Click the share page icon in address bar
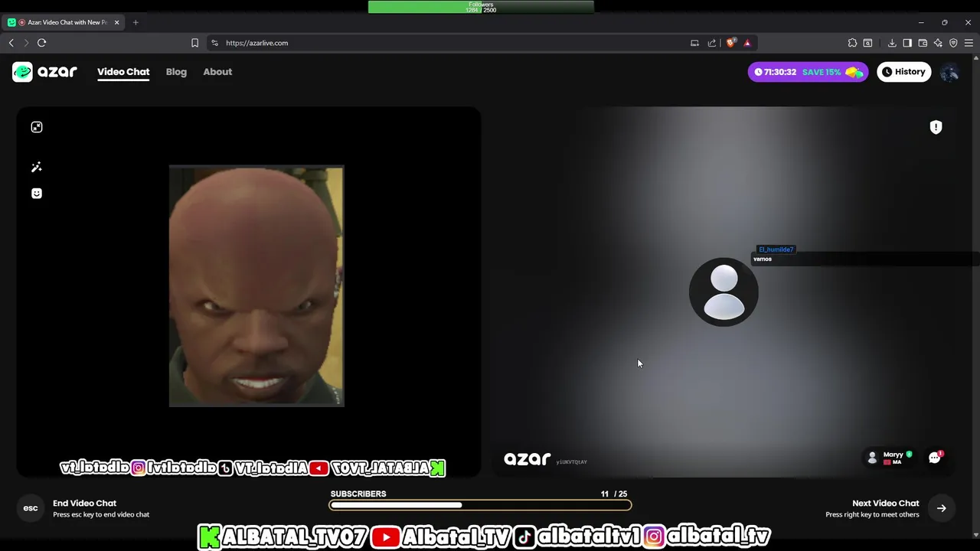The width and height of the screenshot is (980, 551). pyautogui.click(x=712, y=43)
